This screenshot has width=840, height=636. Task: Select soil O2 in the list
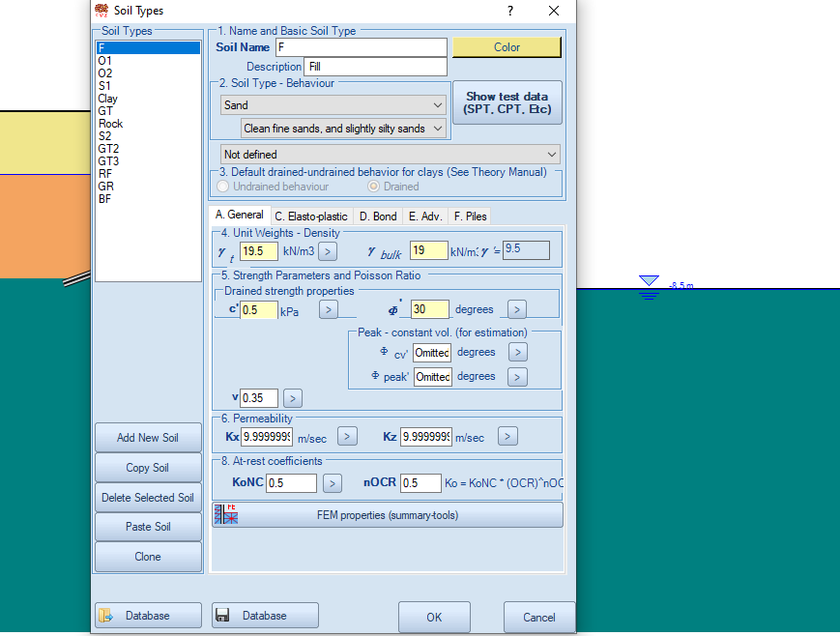pos(148,73)
